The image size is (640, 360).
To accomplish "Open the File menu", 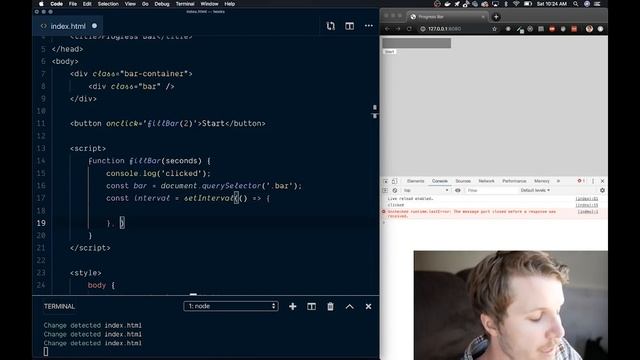I will coord(73,4).
